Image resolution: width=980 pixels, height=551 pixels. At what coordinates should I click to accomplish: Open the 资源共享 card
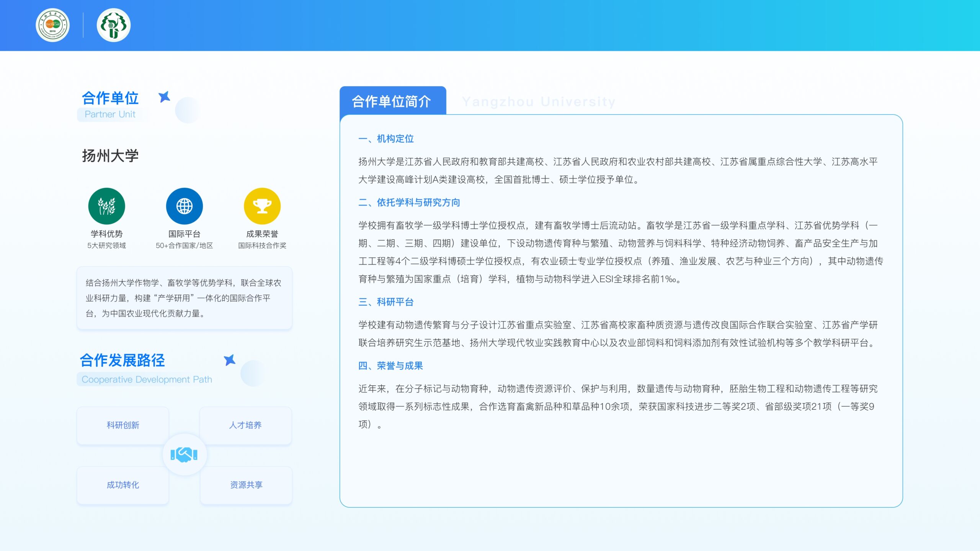[x=246, y=485]
